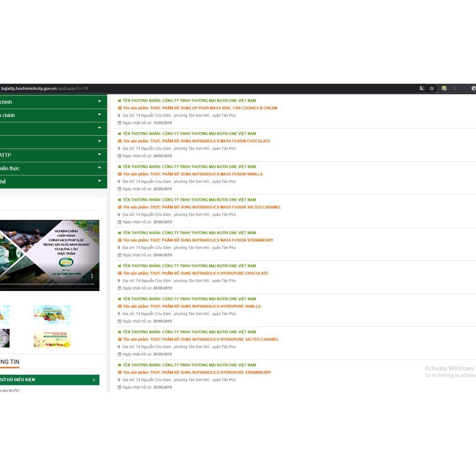Open Nutrabolics Mass Fusion Salted Caramel link
476x476 pixels.
[x=202, y=207]
